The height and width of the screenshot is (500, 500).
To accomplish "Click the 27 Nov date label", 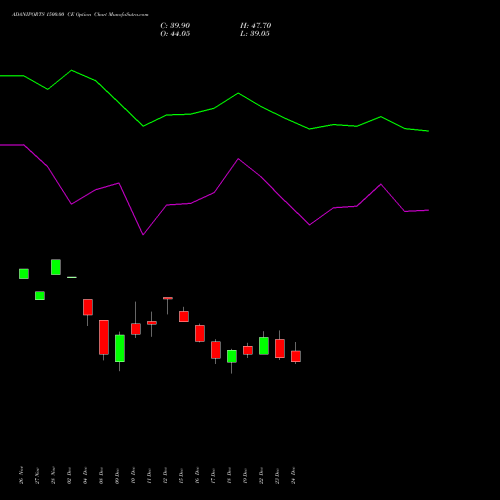I will point(37,475).
